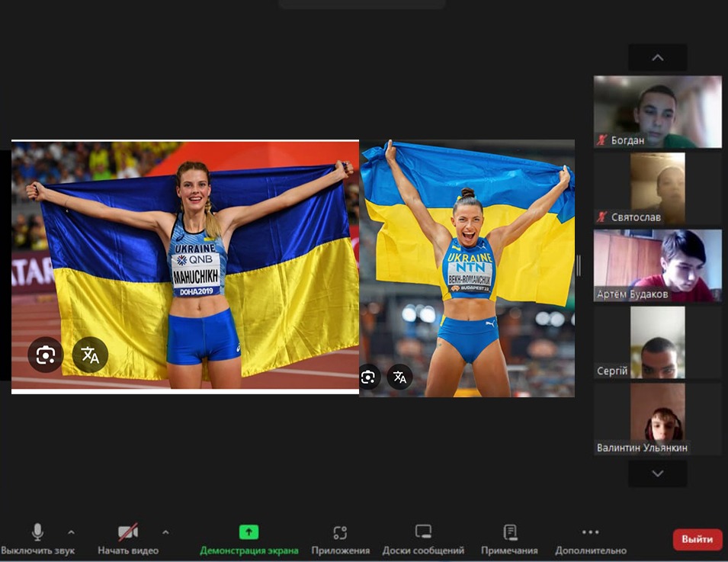Viewport: 728px width, 562px height.
Task: Click the panel divider handle beside photos
Action: tap(579, 265)
